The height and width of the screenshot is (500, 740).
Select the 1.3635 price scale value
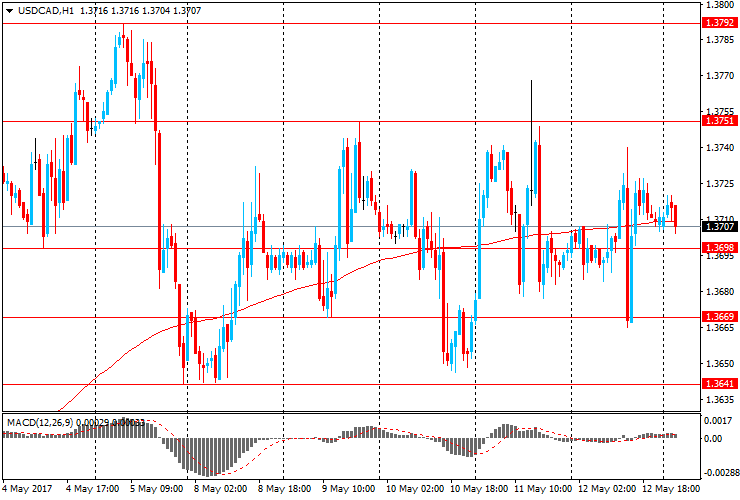[x=720, y=399]
